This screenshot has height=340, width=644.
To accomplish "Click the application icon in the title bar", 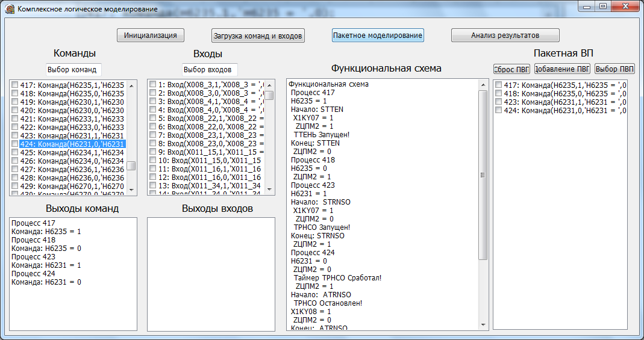I will [10, 8].
